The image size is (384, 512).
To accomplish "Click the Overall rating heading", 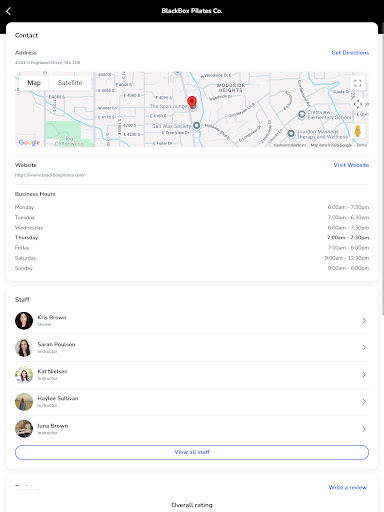I will click(x=192, y=505).
